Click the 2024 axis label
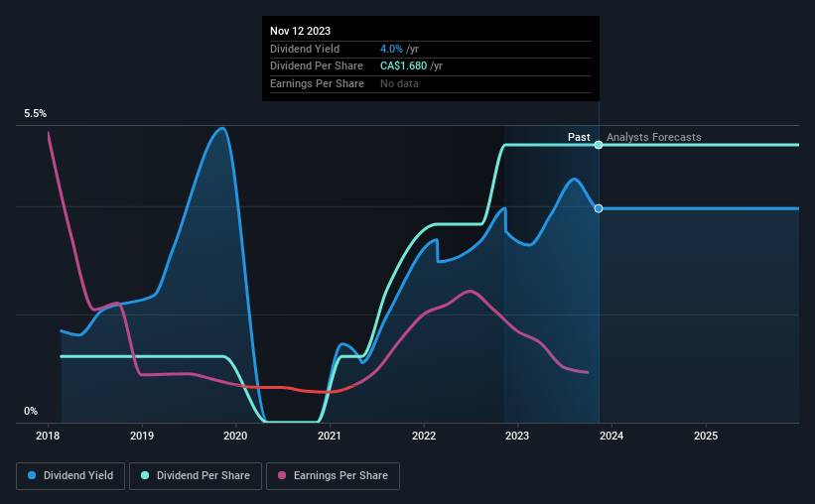 click(x=611, y=436)
